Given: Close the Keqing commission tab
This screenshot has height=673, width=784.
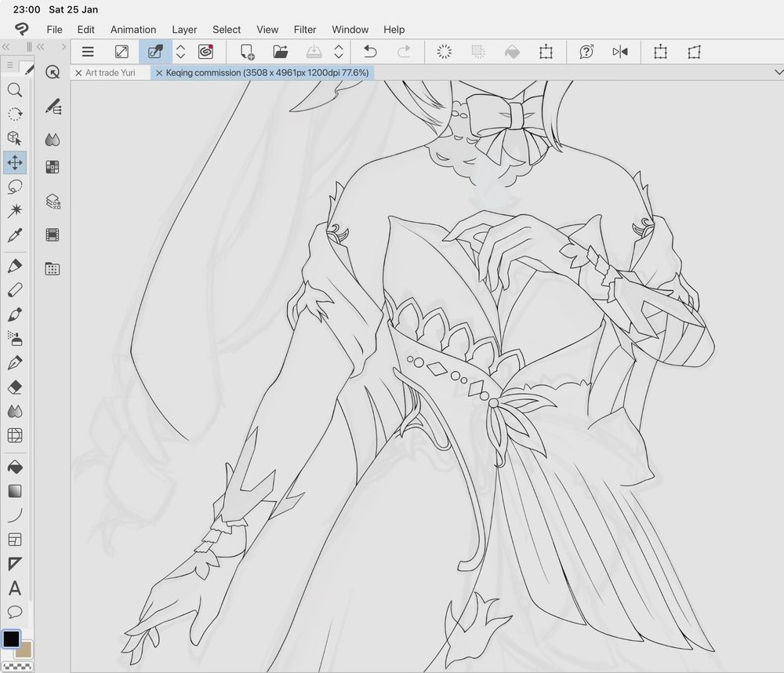Looking at the screenshot, I should tap(159, 72).
